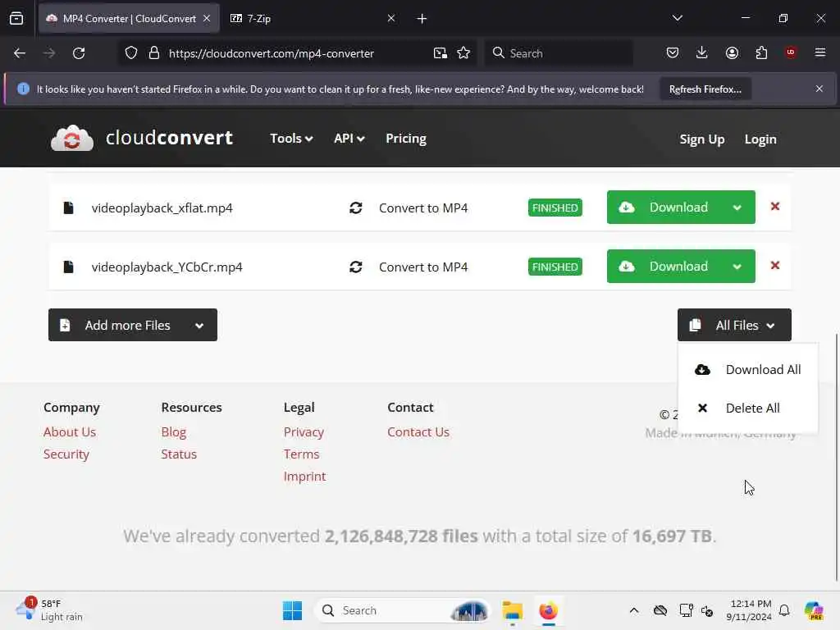This screenshot has height=630, width=840.
Task: Open the weather widget showing Light rain
Action: 49,610
